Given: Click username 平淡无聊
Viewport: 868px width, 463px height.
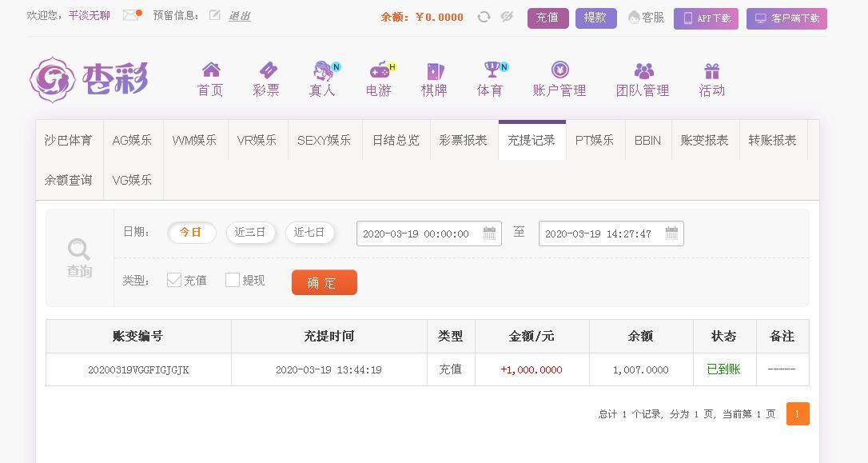Looking at the screenshot, I should click(x=90, y=15).
